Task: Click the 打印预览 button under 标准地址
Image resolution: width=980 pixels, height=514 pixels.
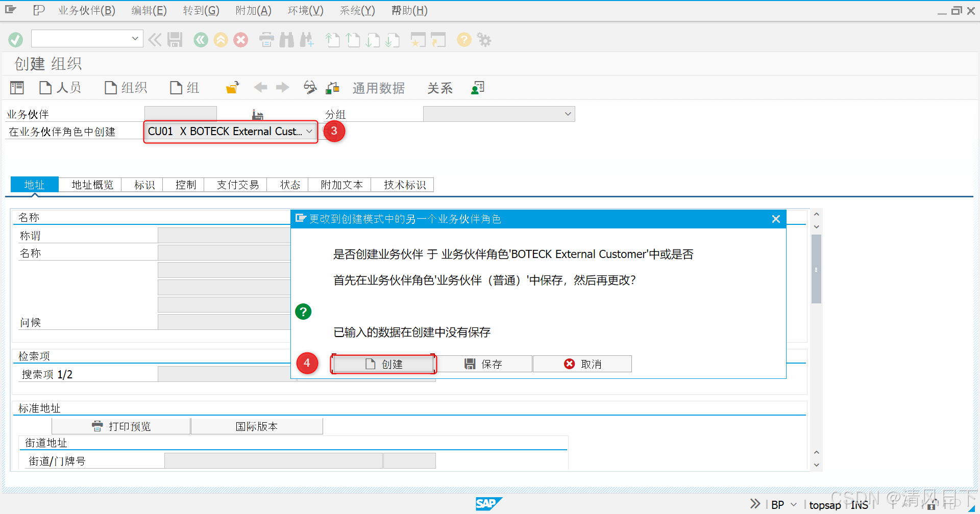Action: [x=120, y=426]
